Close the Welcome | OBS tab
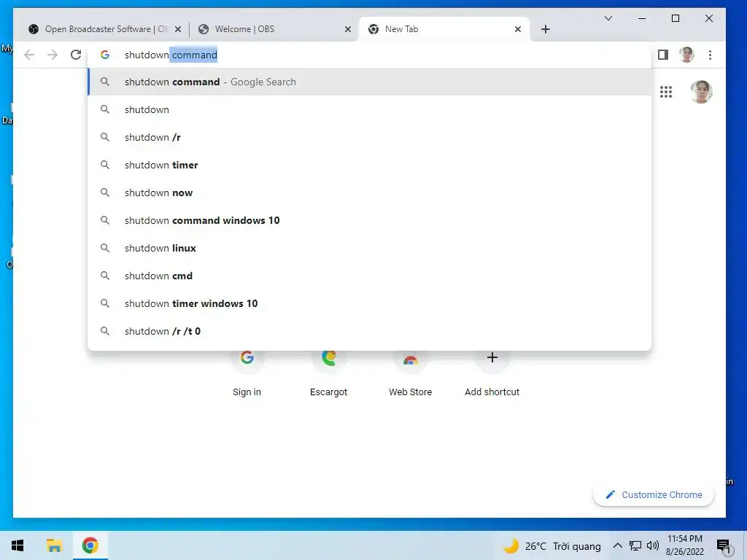 [348, 29]
